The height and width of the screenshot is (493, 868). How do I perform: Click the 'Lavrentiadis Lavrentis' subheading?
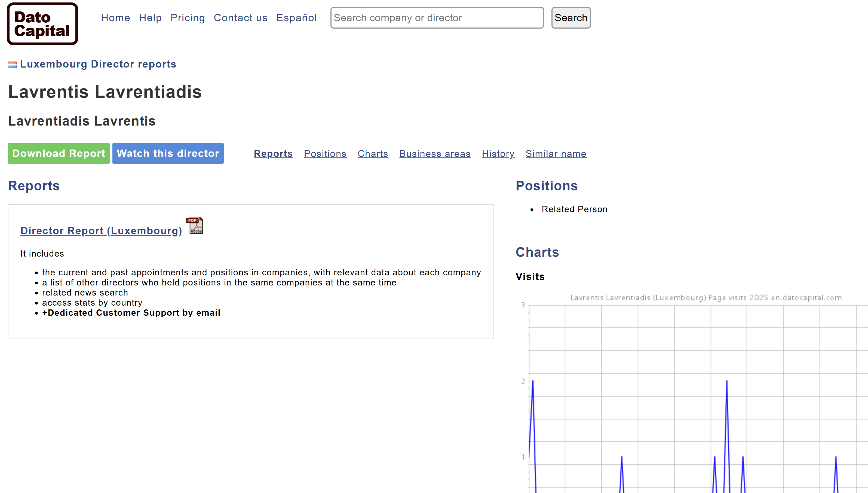(82, 121)
